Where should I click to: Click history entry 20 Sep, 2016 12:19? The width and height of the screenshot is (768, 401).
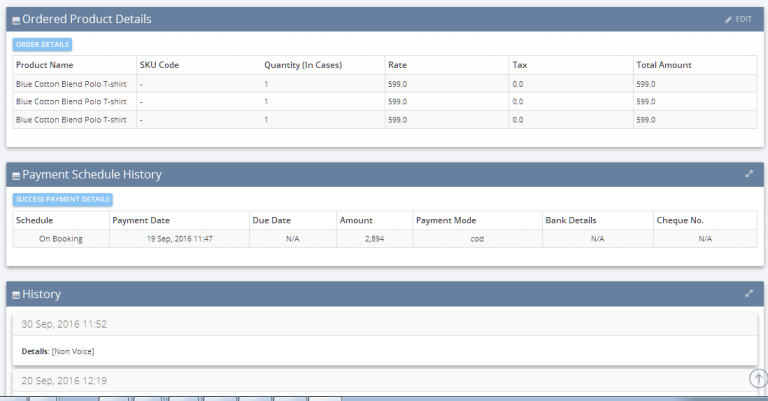pyautogui.click(x=64, y=380)
